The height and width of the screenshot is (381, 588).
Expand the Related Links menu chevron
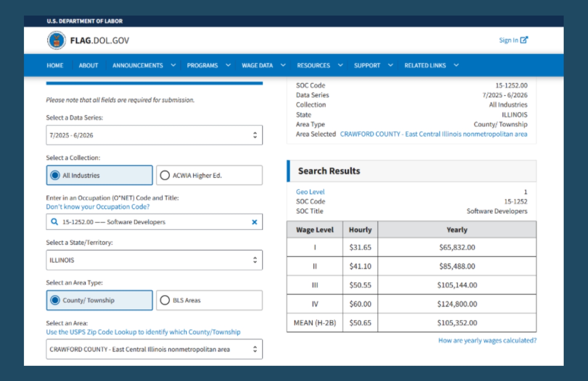(x=456, y=65)
